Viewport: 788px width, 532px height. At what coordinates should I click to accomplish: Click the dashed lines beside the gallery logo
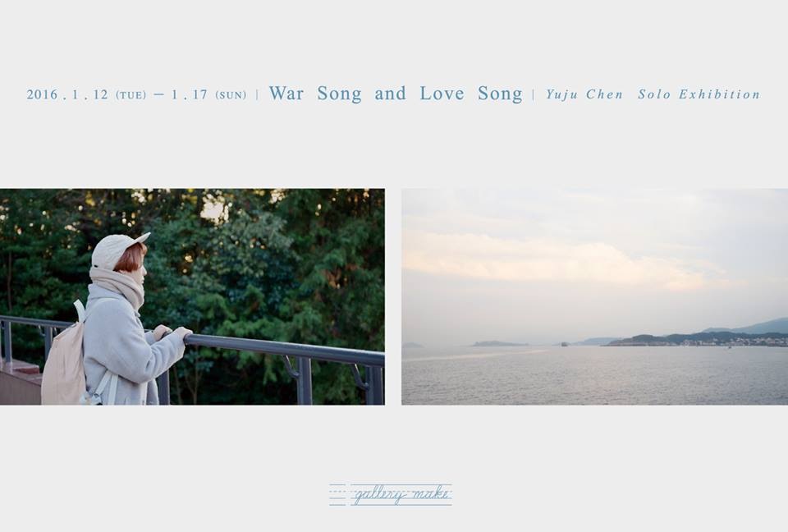click(337, 495)
